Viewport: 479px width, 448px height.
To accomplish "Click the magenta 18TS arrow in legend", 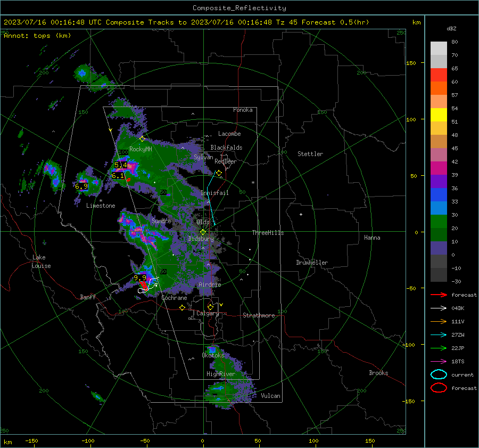I will 439,362.
